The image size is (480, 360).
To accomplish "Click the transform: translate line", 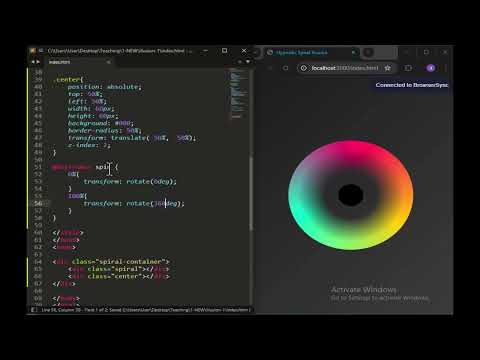I will tap(132, 138).
